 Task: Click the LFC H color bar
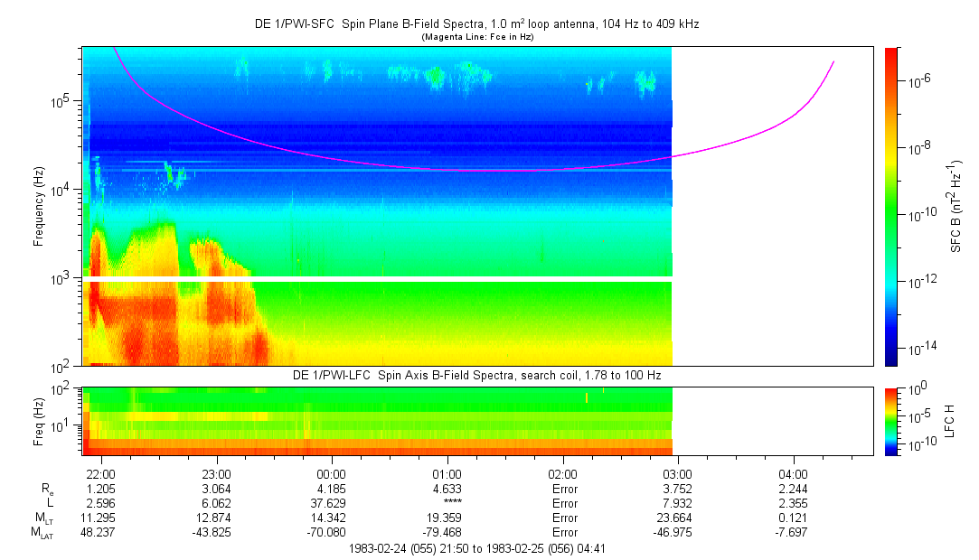(x=890, y=420)
